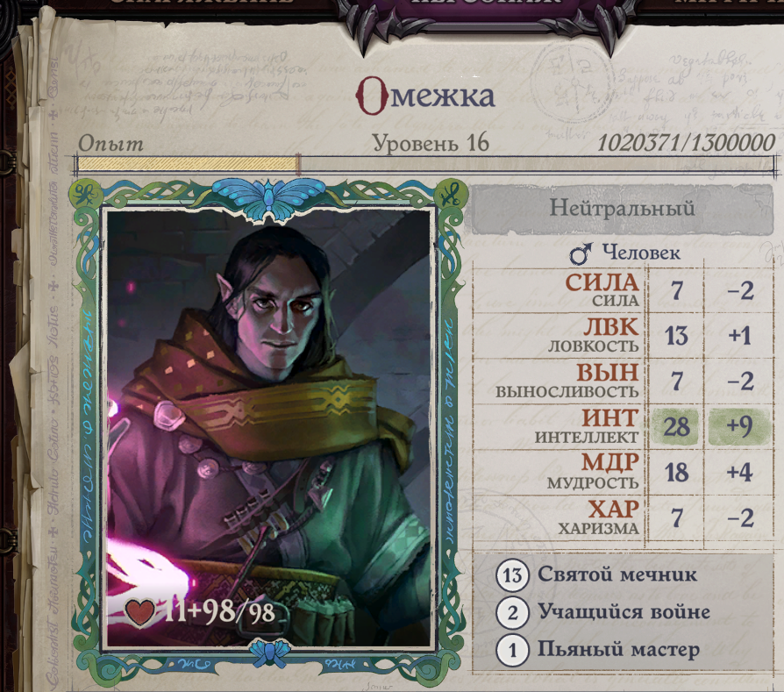Click the Нейтральный alignment banner

click(x=622, y=209)
